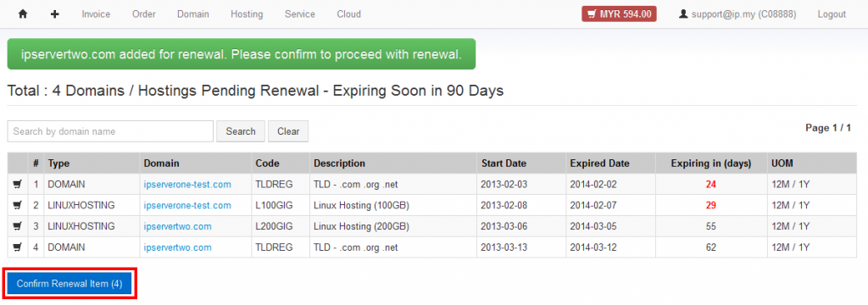Screen dimensions: 868x305
Task: Select the L200GIG code cell
Action: [x=280, y=226]
